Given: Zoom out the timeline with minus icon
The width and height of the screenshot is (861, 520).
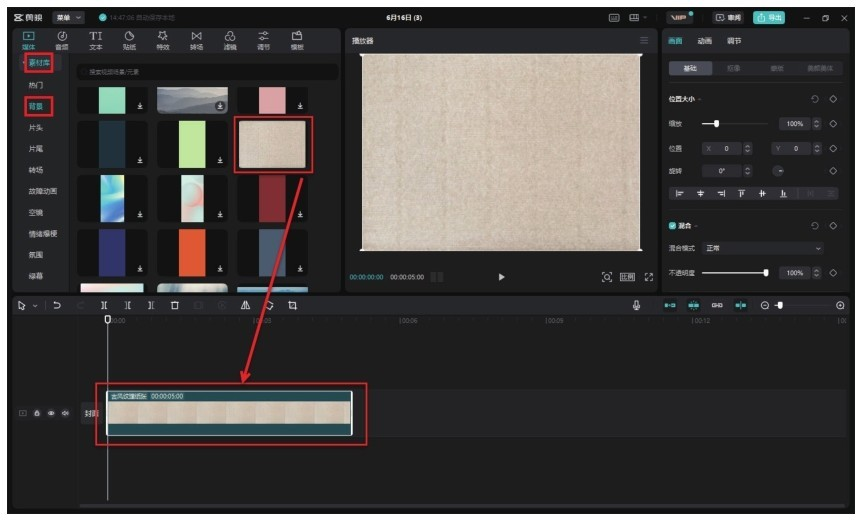Looking at the screenshot, I should coord(764,305).
